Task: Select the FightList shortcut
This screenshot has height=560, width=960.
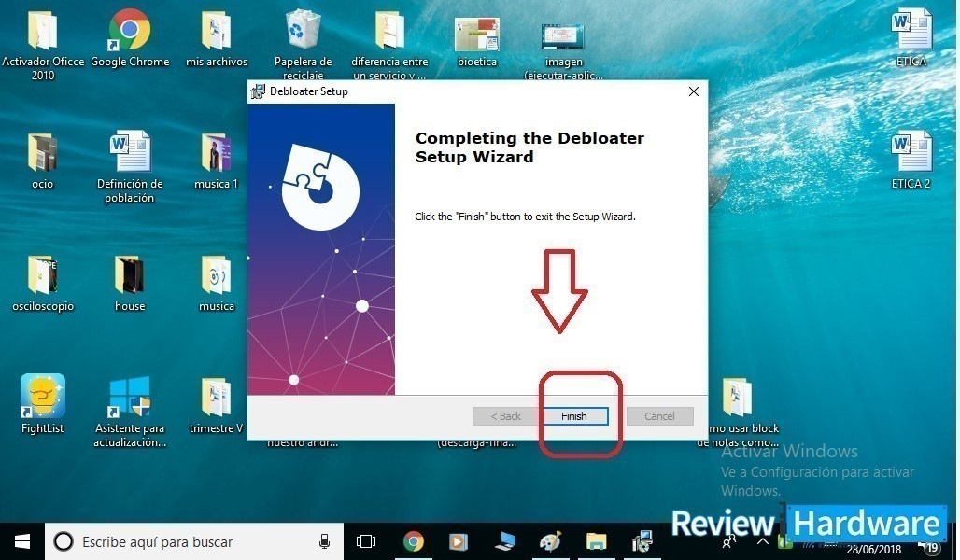Action: [x=43, y=404]
